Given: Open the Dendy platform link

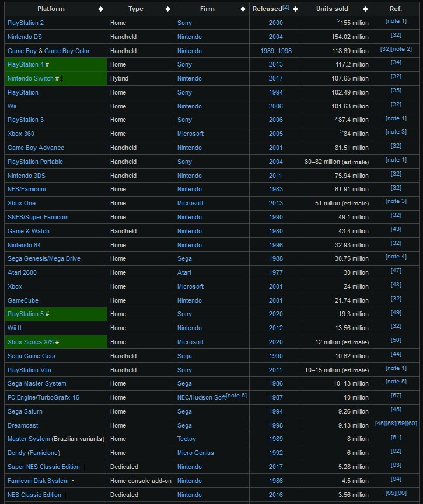Looking at the screenshot, I should coord(16,453).
